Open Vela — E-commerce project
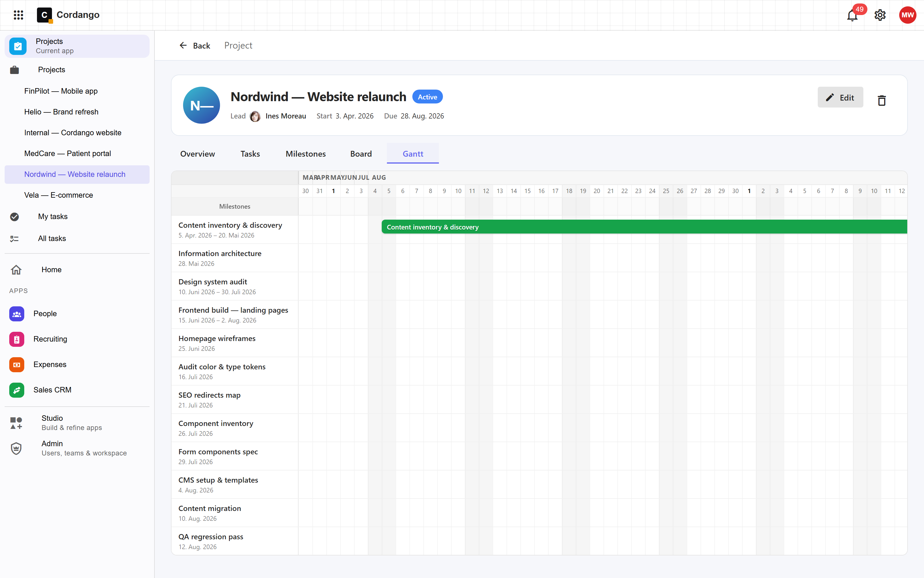924x578 pixels. pyautogui.click(x=77, y=195)
